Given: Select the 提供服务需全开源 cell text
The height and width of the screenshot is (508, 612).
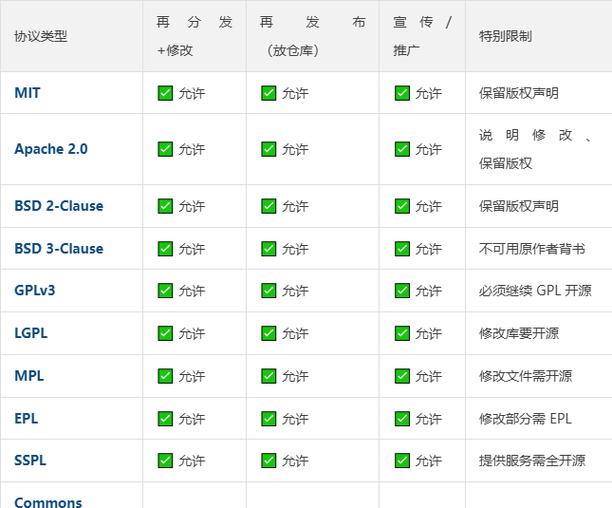Looking at the screenshot, I should (532, 460).
